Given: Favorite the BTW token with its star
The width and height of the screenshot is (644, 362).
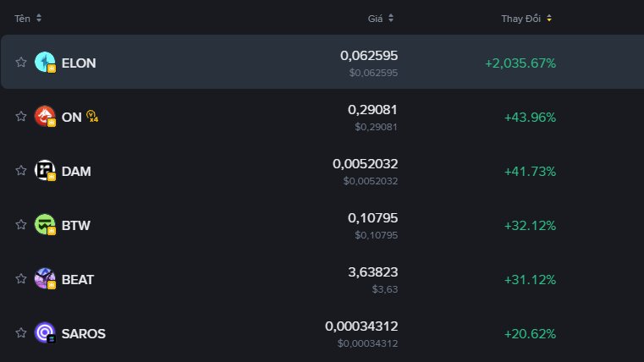Looking at the screenshot, I should [21, 224].
